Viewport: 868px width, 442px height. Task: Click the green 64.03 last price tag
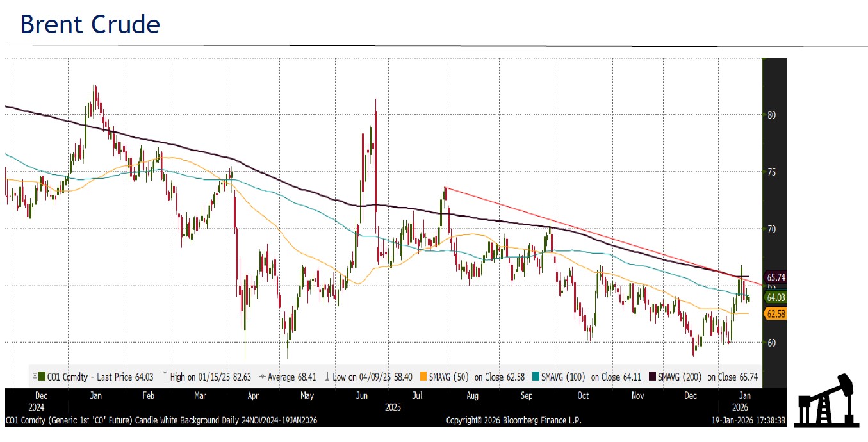coord(776,297)
